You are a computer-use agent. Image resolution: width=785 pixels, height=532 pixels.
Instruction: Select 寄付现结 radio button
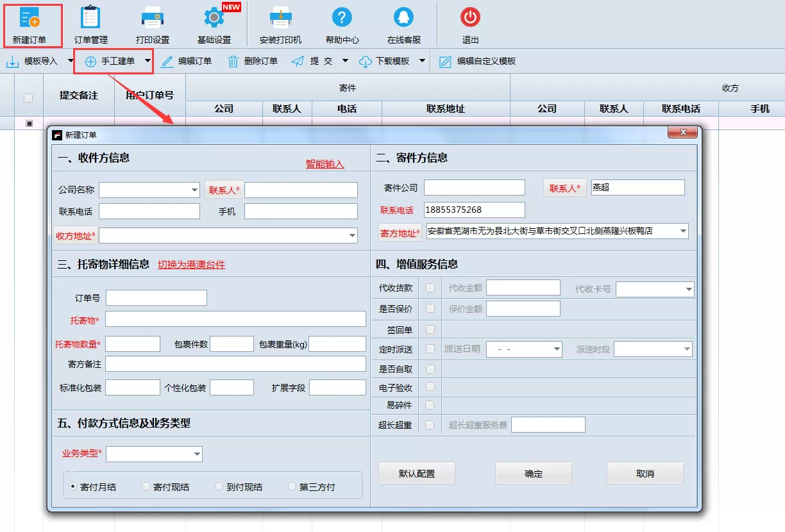point(146,487)
